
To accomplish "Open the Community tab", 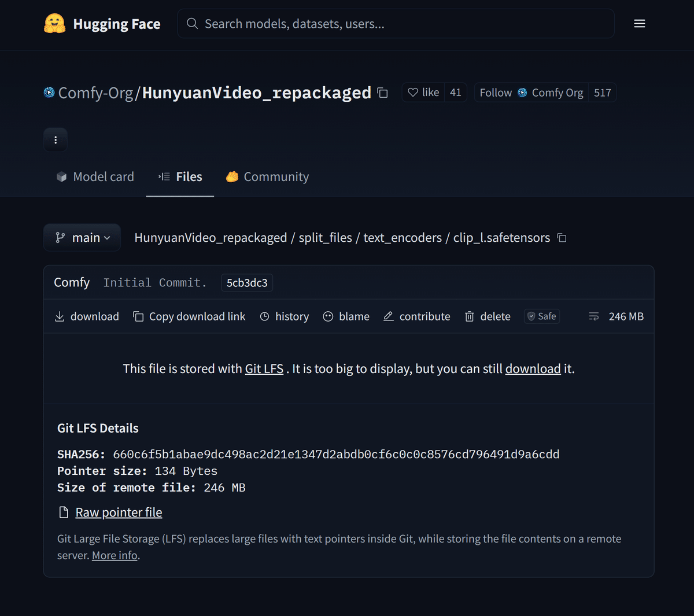I will coord(267,177).
